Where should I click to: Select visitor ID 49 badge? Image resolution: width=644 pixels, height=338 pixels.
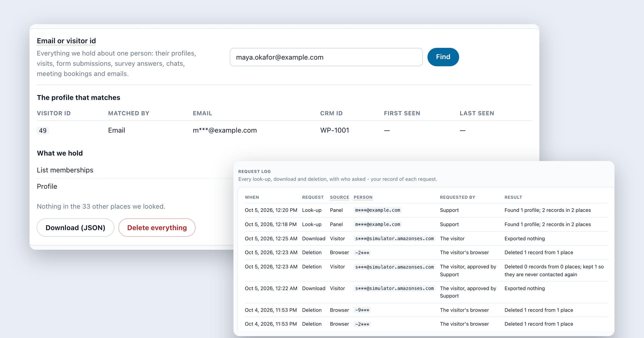click(x=43, y=131)
